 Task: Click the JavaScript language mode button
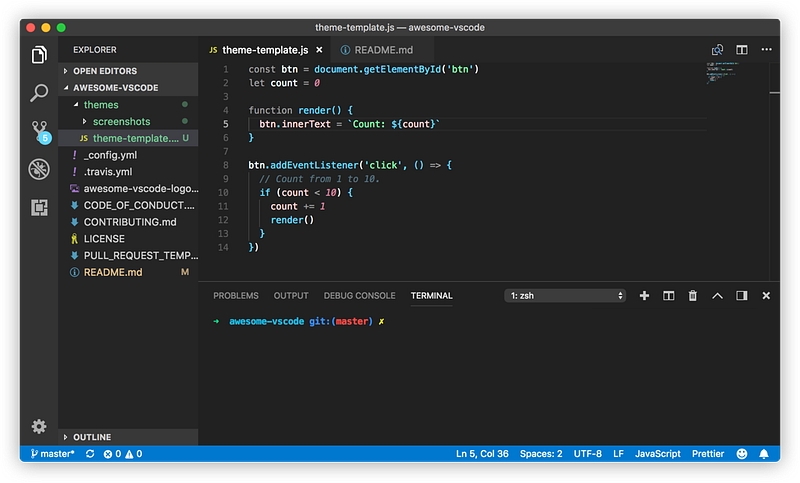tap(658, 453)
